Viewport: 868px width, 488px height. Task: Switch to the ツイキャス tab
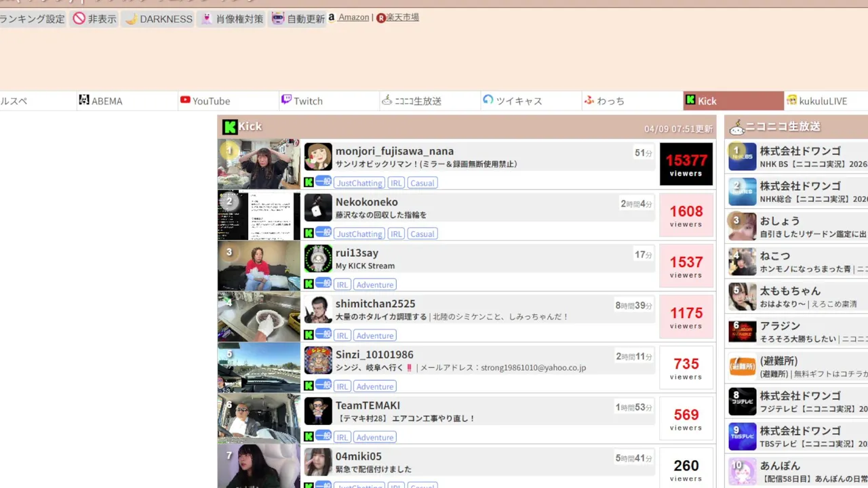pyautogui.click(x=532, y=101)
